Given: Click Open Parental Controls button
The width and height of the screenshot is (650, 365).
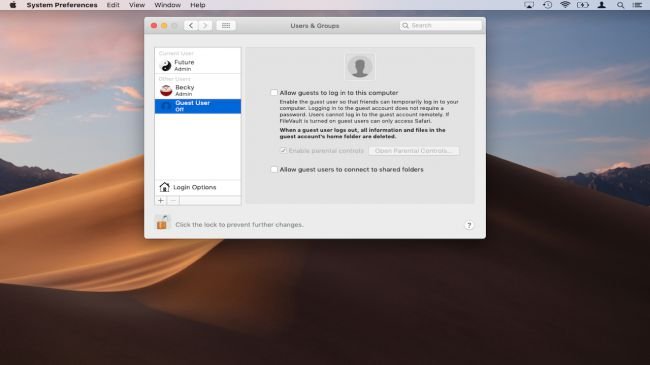Looking at the screenshot, I should (413, 151).
